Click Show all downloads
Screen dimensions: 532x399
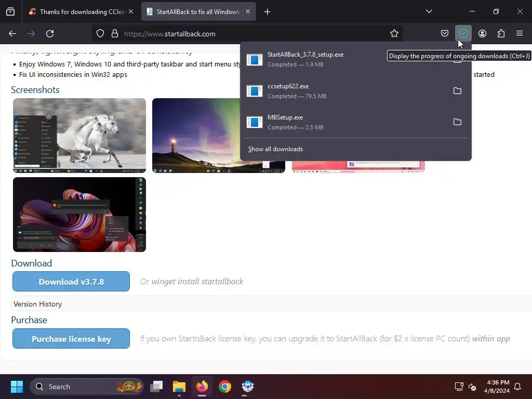pyautogui.click(x=275, y=149)
